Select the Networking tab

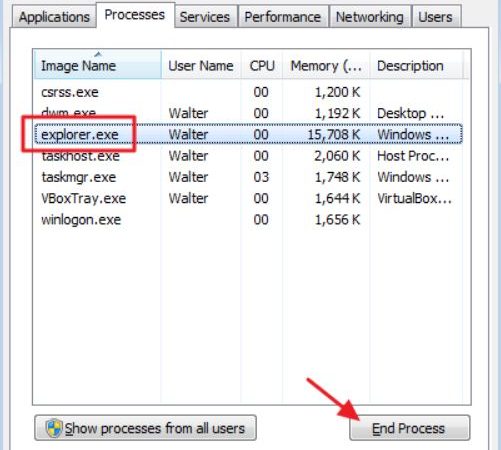tap(370, 17)
